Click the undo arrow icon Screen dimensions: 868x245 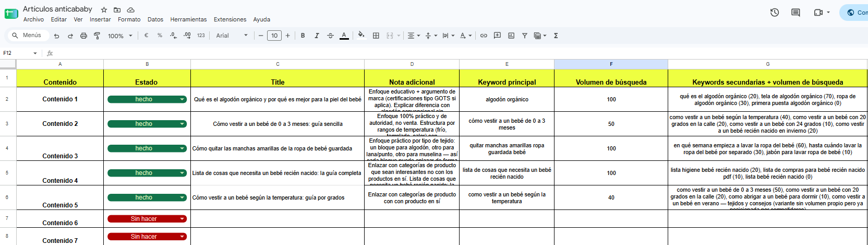click(56, 36)
